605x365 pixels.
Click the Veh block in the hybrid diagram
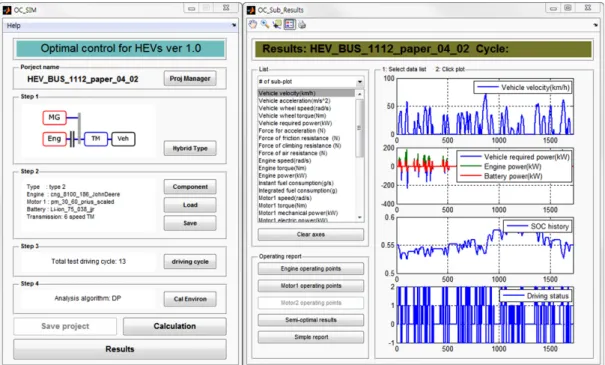coord(123,139)
